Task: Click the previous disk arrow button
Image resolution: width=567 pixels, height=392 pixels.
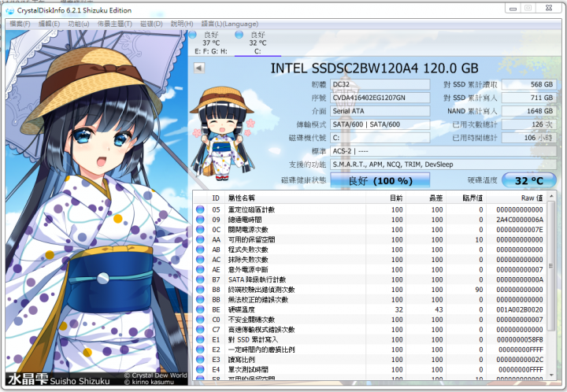Action: pyautogui.click(x=199, y=68)
